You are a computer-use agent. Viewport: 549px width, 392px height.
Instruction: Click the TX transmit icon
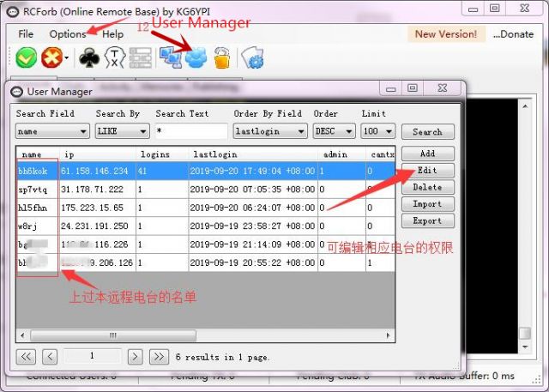[114, 58]
